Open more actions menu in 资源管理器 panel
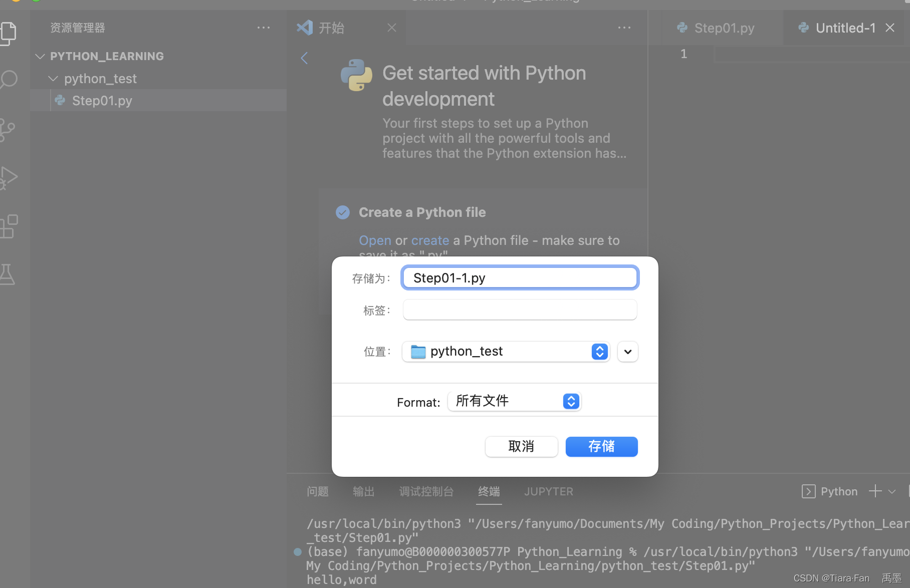The height and width of the screenshot is (588, 910). (264, 28)
